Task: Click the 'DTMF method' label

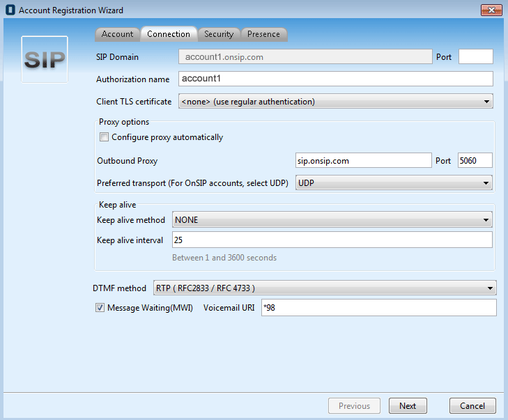Action: coord(119,288)
